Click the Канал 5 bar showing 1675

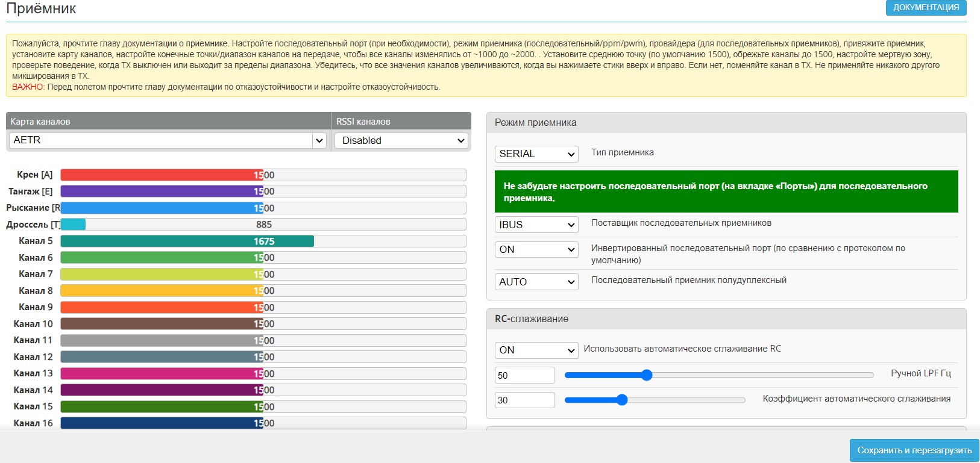187,241
